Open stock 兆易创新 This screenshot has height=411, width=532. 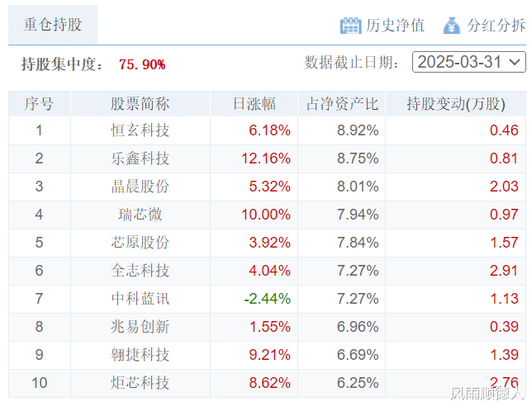tap(140, 327)
